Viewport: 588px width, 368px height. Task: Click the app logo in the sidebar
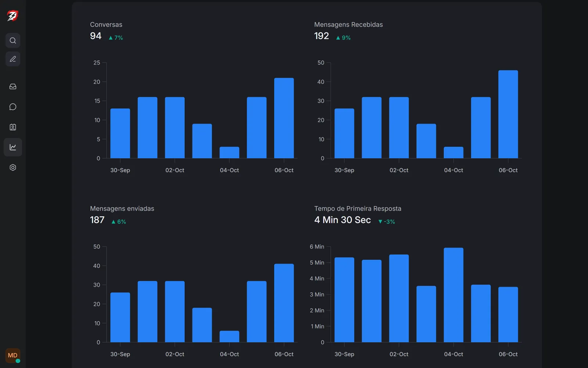[x=12, y=15]
